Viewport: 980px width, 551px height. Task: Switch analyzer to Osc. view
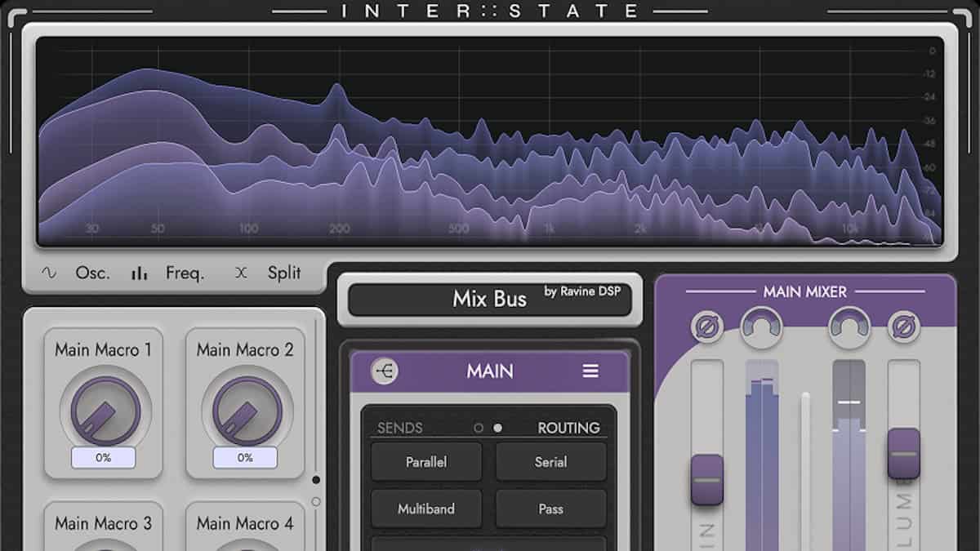click(92, 273)
